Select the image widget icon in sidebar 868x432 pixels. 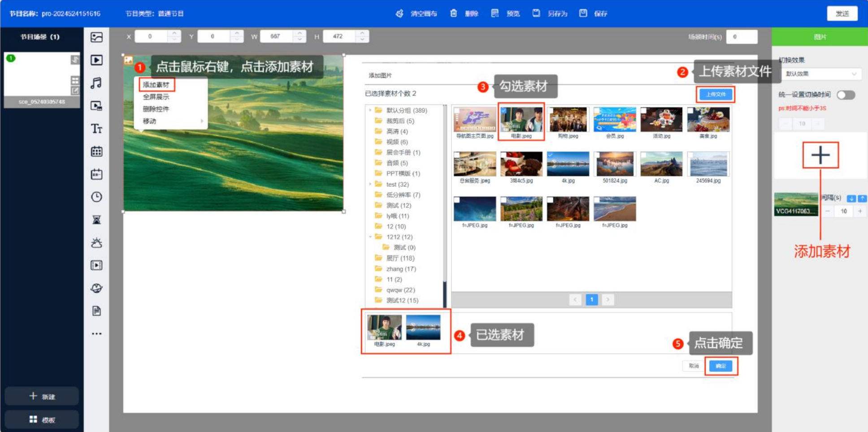(x=96, y=37)
